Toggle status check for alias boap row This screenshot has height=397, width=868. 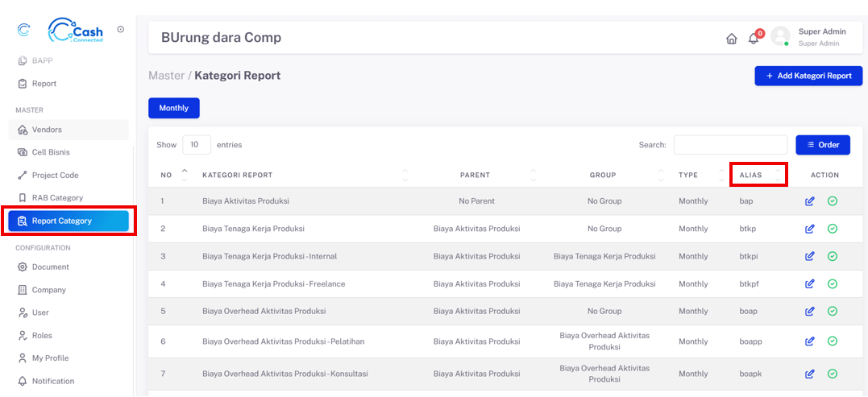coord(833,311)
